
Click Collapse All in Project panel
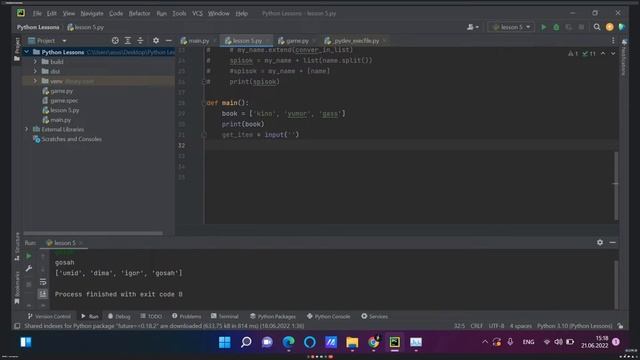click(140, 40)
